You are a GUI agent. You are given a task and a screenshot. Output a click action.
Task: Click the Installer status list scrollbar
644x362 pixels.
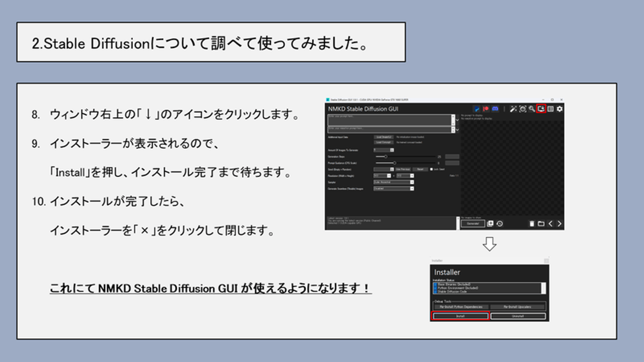[543, 288]
